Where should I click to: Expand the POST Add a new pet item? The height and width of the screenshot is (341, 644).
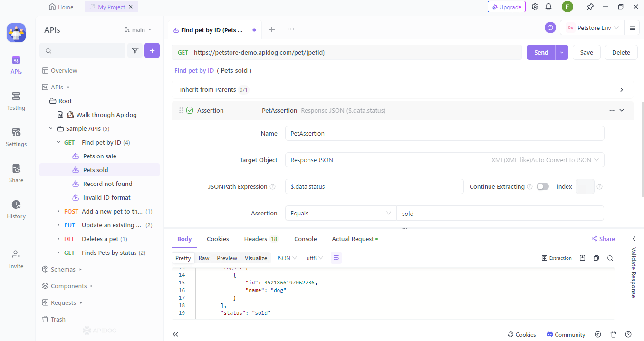point(58,211)
